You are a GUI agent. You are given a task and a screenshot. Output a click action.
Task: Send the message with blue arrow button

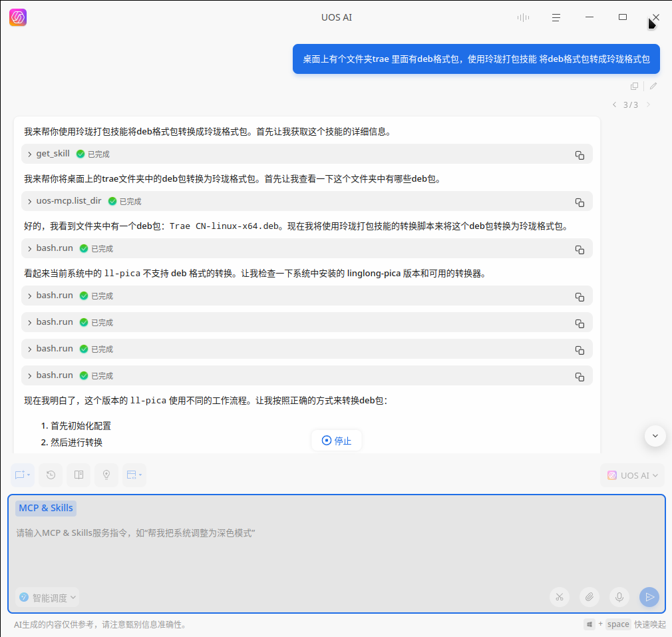click(649, 597)
